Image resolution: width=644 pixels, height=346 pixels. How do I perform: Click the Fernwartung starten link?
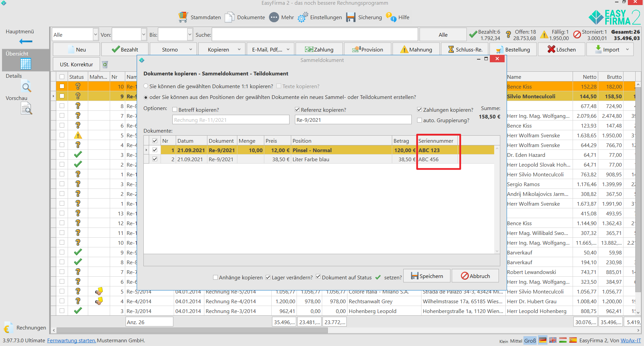point(71,340)
